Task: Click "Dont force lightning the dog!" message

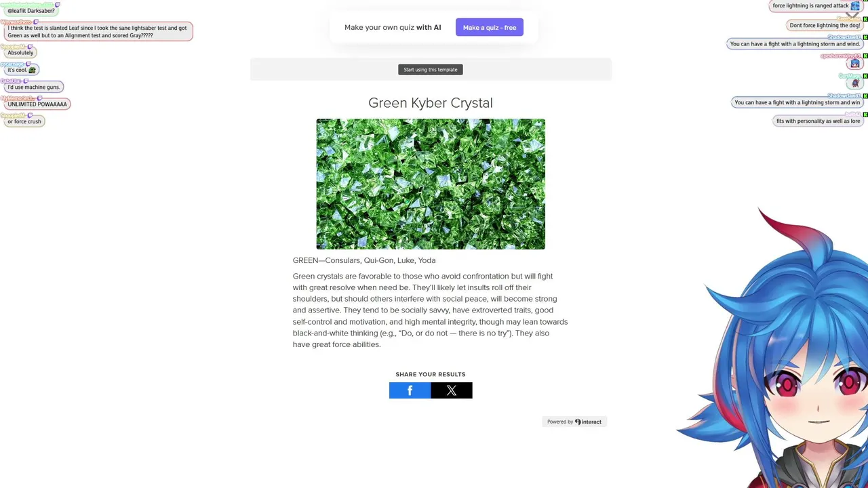Action: coord(825,26)
